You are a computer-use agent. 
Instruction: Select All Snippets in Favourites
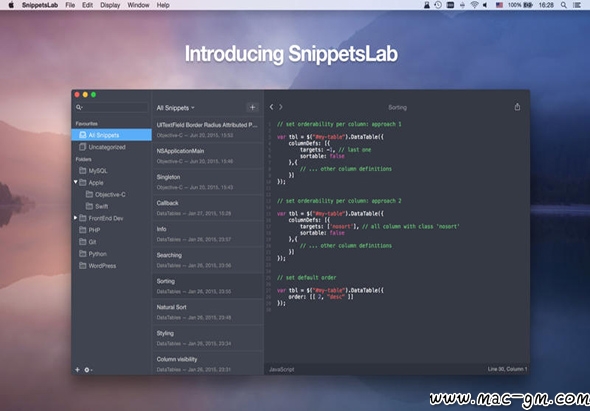111,135
